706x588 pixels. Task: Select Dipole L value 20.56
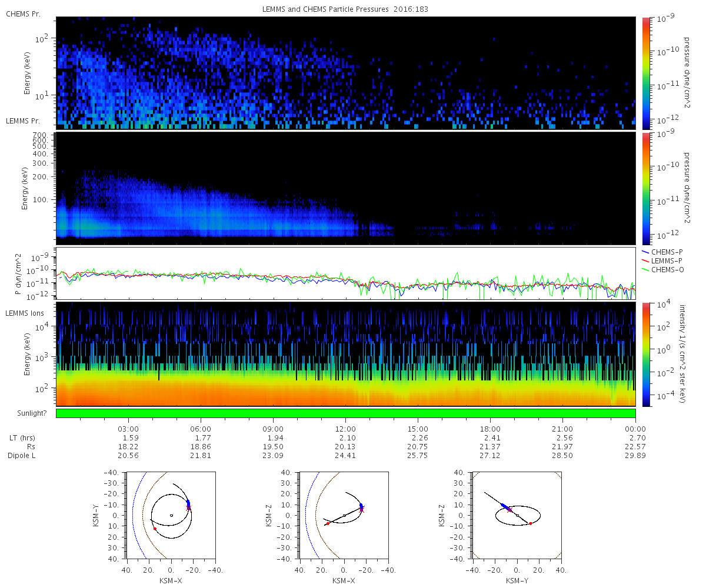(128, 456)
